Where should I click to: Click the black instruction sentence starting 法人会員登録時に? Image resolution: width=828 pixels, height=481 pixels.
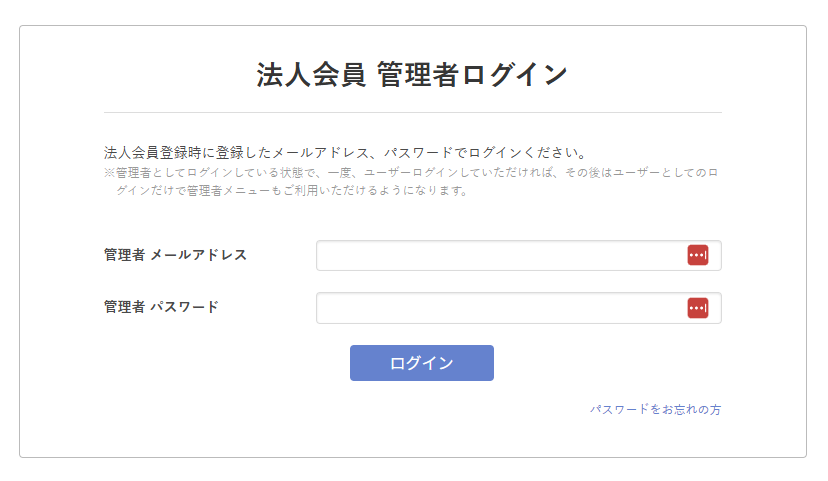coord(344,153)
